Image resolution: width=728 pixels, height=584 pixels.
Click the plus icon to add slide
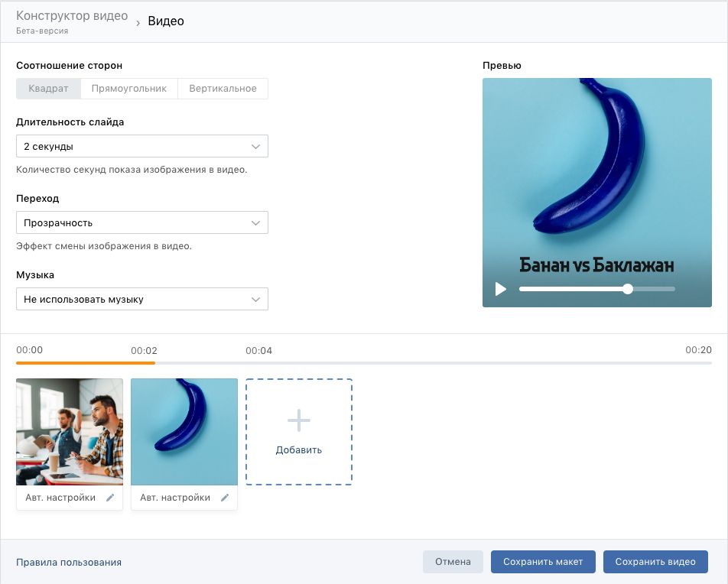tap(298, 420)
